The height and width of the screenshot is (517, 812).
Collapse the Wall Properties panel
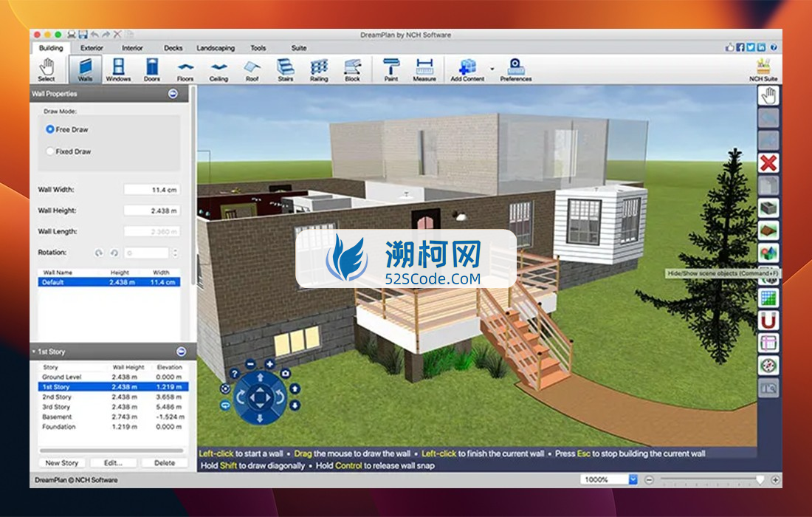coord(173,94)
